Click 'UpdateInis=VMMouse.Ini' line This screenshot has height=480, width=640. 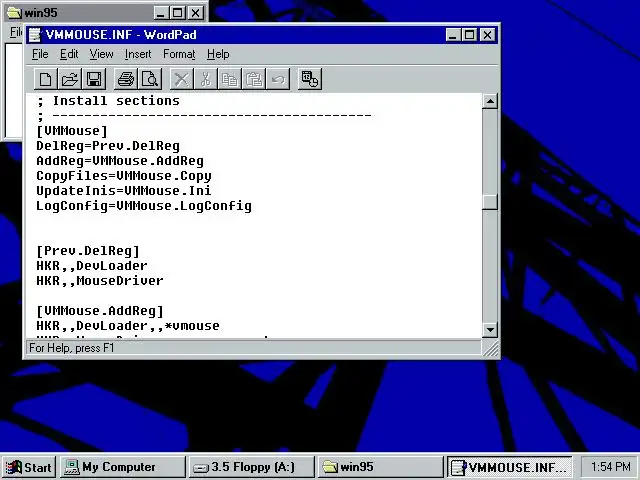pos(124,191)
